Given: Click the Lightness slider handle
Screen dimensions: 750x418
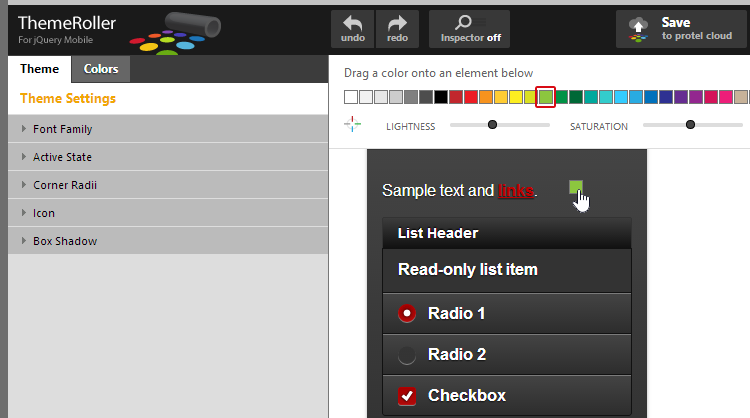Looking at the screenshot, I should click(492, 125).
